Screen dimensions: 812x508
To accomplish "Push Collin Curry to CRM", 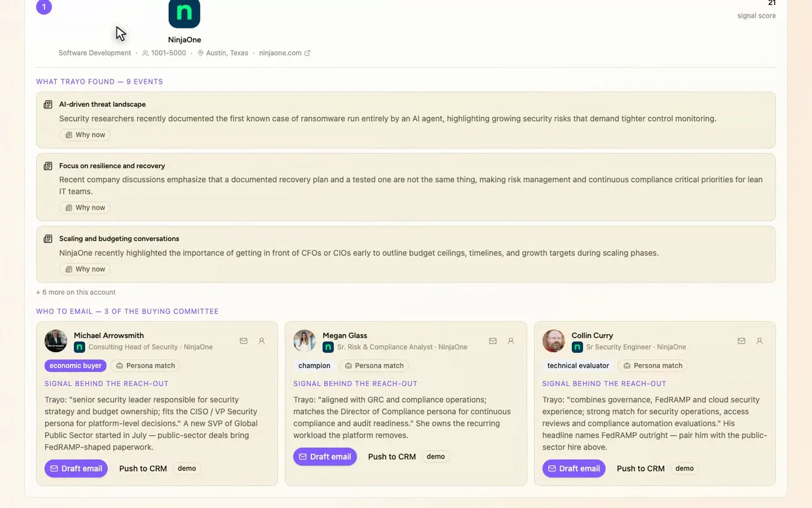I will pyautogui.click(x=641, y=469).
